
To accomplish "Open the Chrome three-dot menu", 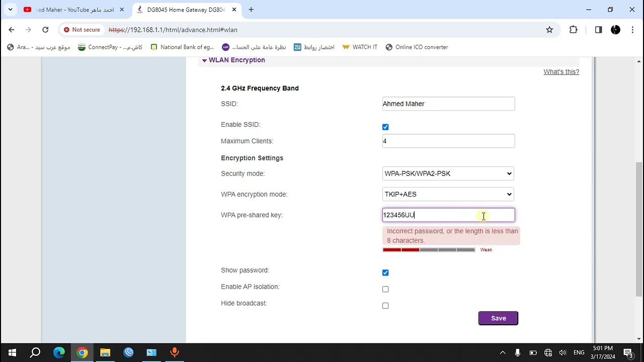I will (632, 30).
